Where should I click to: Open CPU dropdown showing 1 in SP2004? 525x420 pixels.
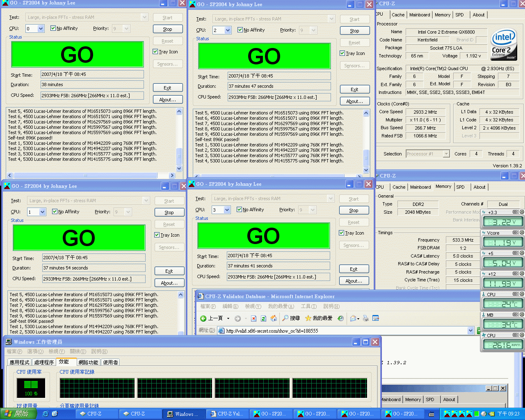[42, 212]
